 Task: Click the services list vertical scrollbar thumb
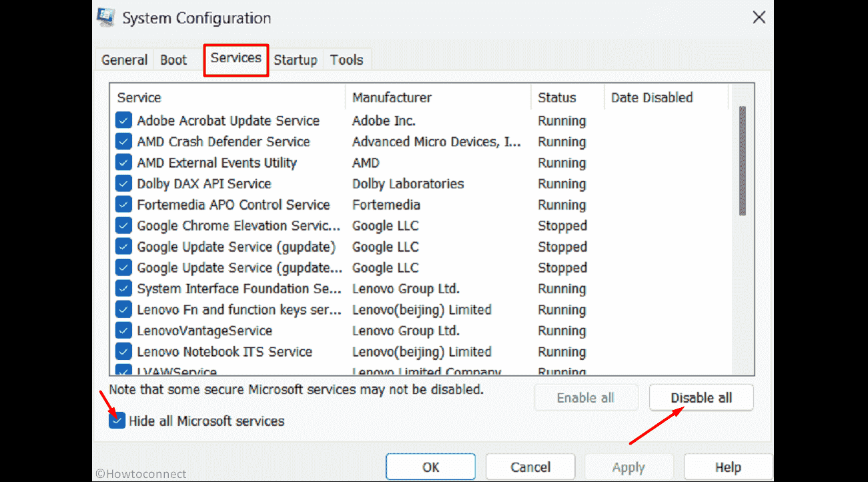pos(743,161)
